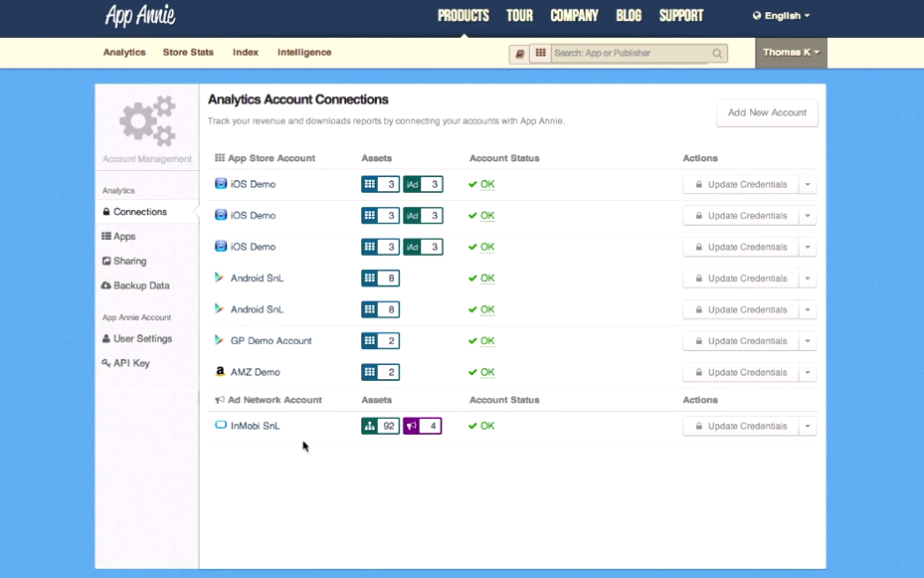The width and height of the screenshot is (924, 578).
Task: Update Credentials for InMobi SnL
Action: pyautogui.click(x=741, y=426)
